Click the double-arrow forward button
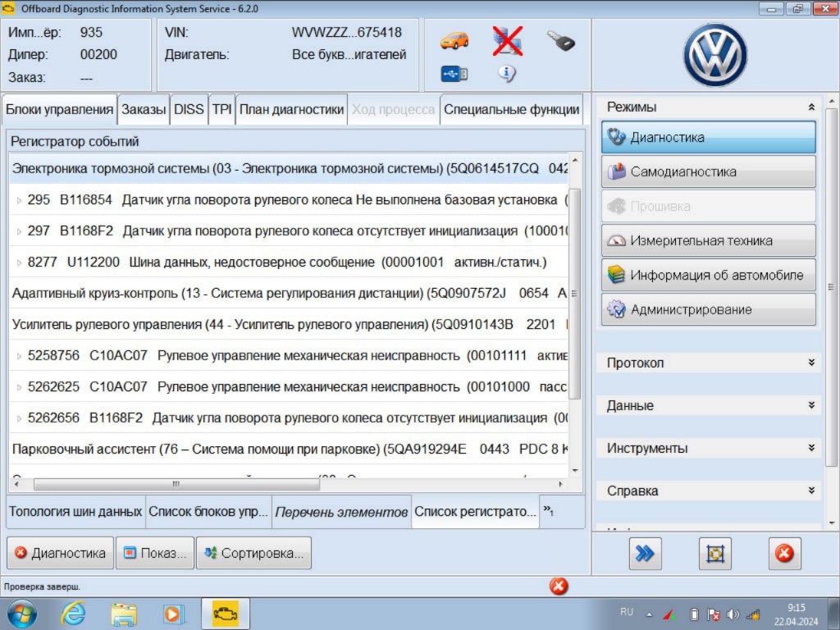 (645, 554)
